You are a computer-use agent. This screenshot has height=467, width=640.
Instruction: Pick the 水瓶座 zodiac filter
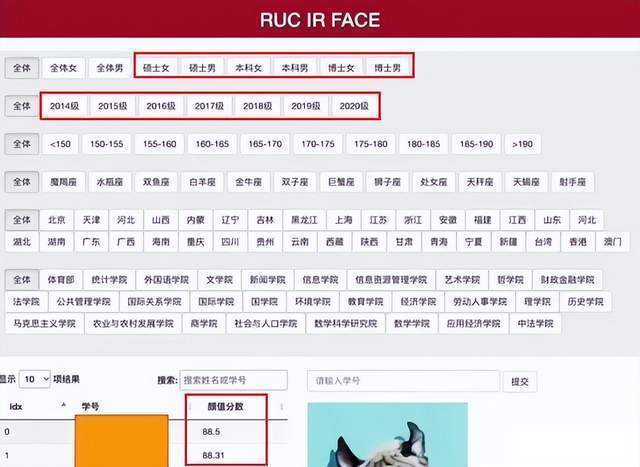[110, 182]
